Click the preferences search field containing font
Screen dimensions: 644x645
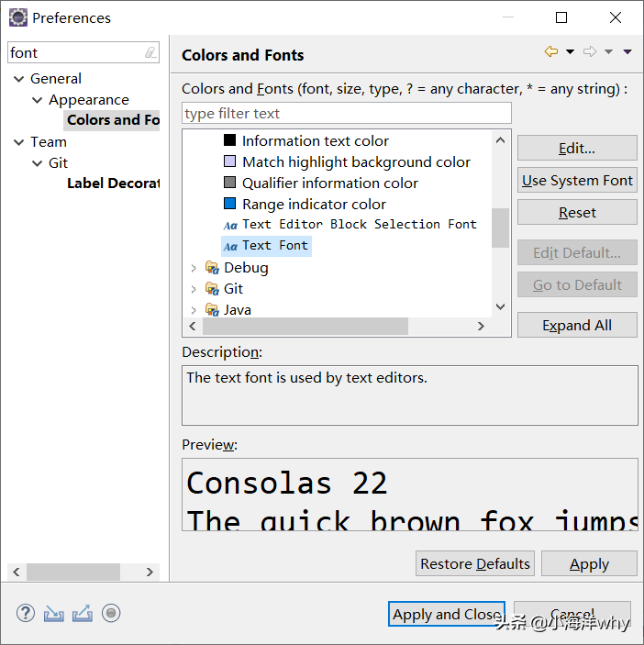coord(83,52)
